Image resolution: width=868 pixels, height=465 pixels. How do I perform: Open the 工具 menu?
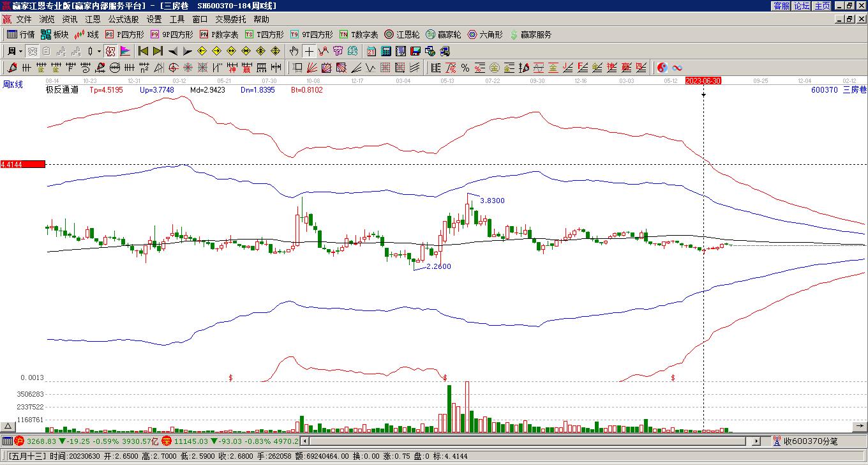point(177,20)
